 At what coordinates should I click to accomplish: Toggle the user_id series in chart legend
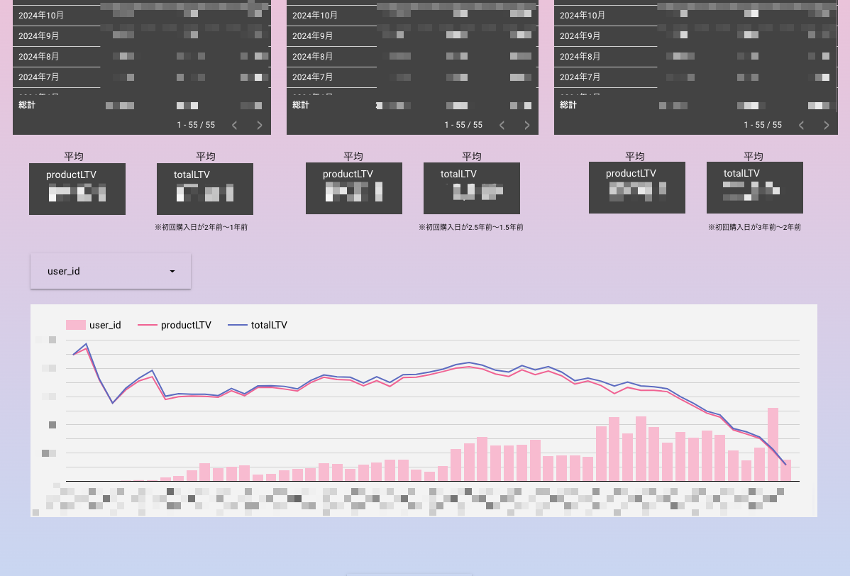(x=93, y=325)
